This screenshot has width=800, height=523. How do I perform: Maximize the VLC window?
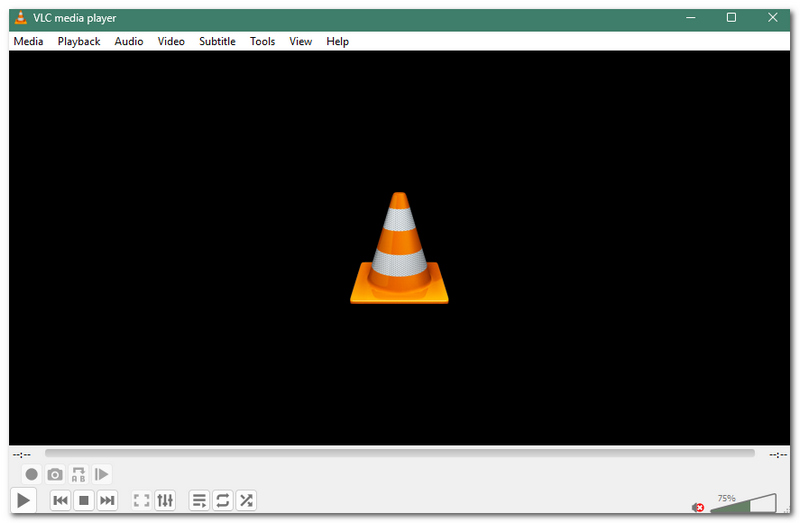click(731, 17)
